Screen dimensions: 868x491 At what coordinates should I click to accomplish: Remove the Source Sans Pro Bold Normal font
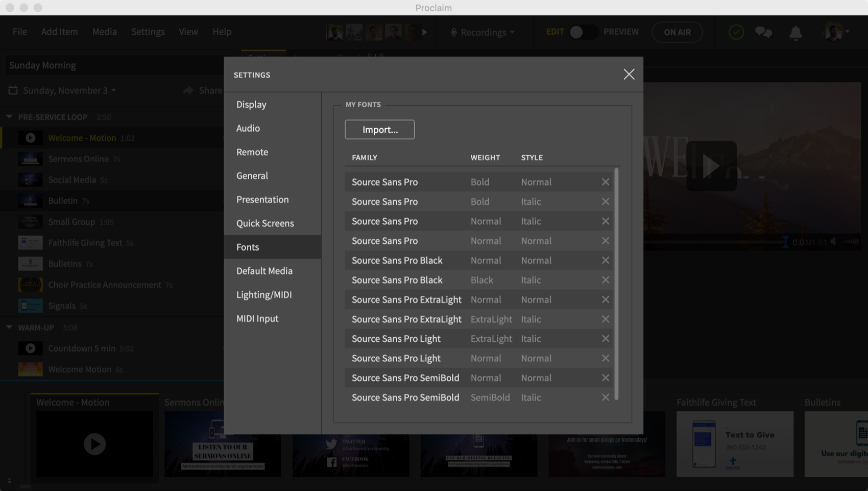(x=605, y=182)
